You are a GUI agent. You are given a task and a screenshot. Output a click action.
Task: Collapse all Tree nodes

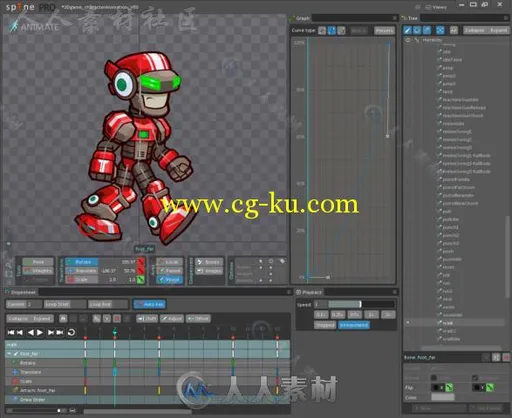(475, 30)
